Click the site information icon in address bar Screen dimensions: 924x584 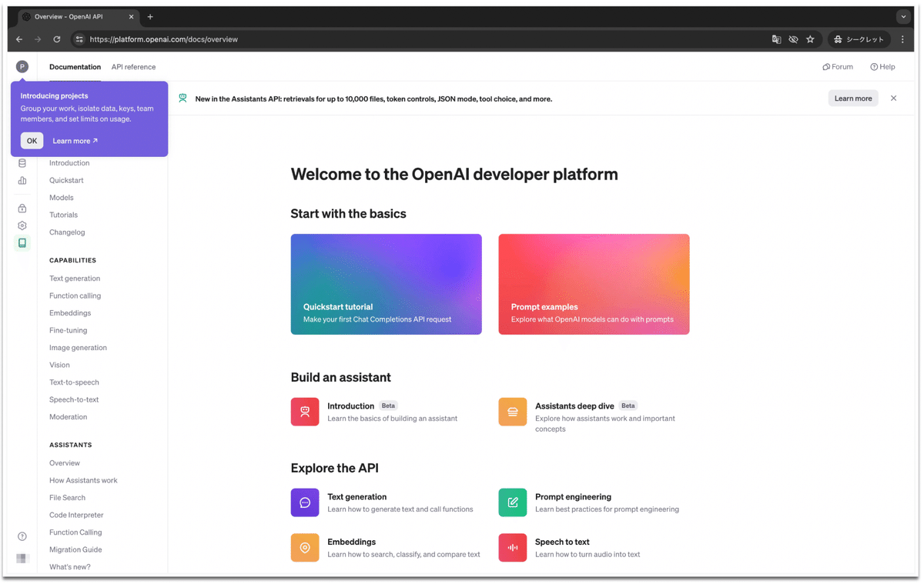[79, 39]
